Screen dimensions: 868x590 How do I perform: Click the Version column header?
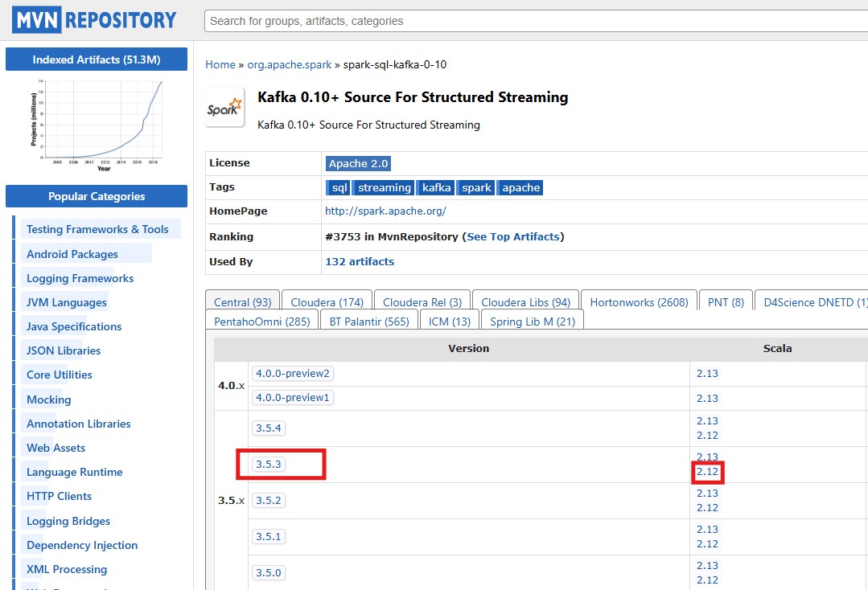click(x=468, y=348)
